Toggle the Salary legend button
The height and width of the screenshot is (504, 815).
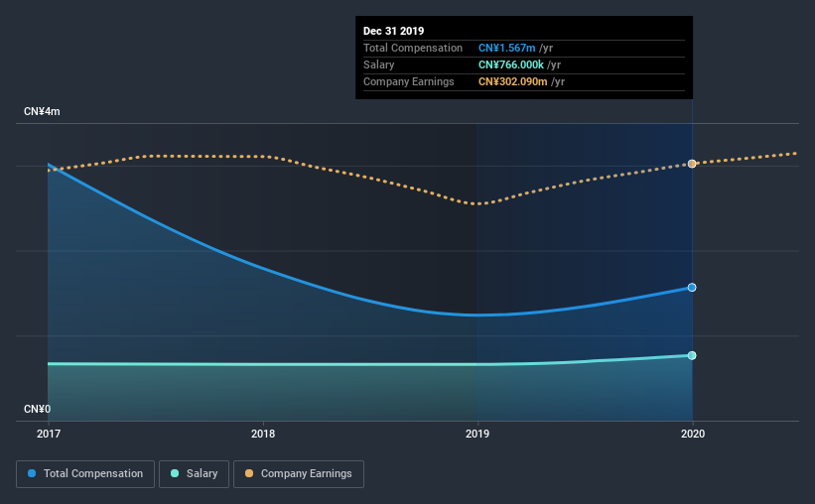tap(194, 474)
